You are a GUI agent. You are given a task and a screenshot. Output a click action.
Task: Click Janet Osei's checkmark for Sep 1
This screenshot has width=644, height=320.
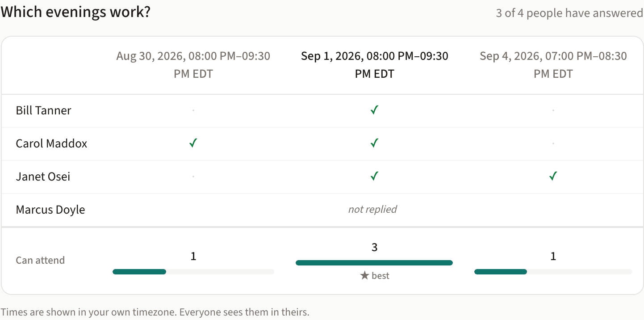coord(374,177)
